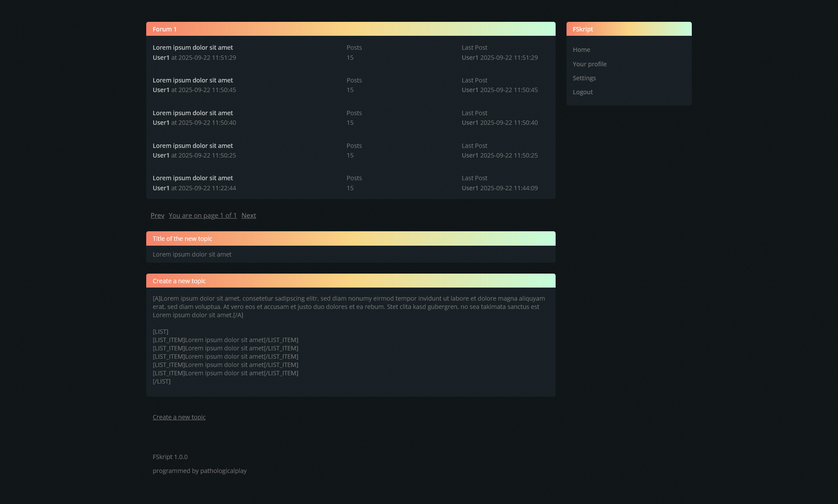This screenshot has height=504, width=838.
Task: Submit via Create a new topic link
Action: [179, 417]
